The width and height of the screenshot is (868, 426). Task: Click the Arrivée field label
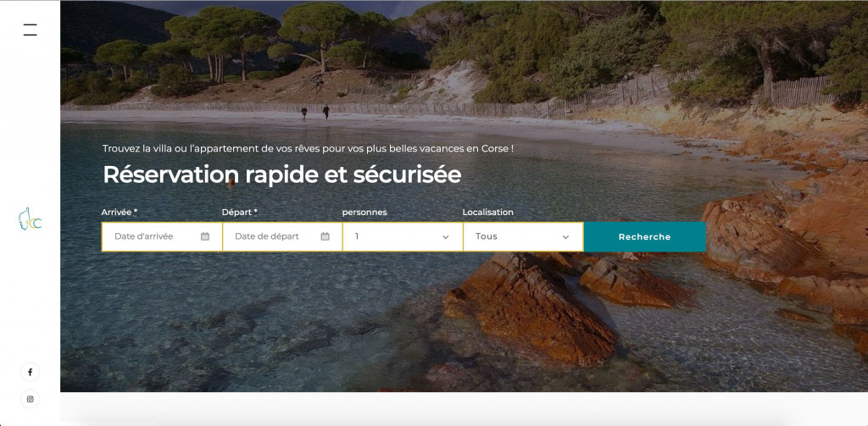119,212
